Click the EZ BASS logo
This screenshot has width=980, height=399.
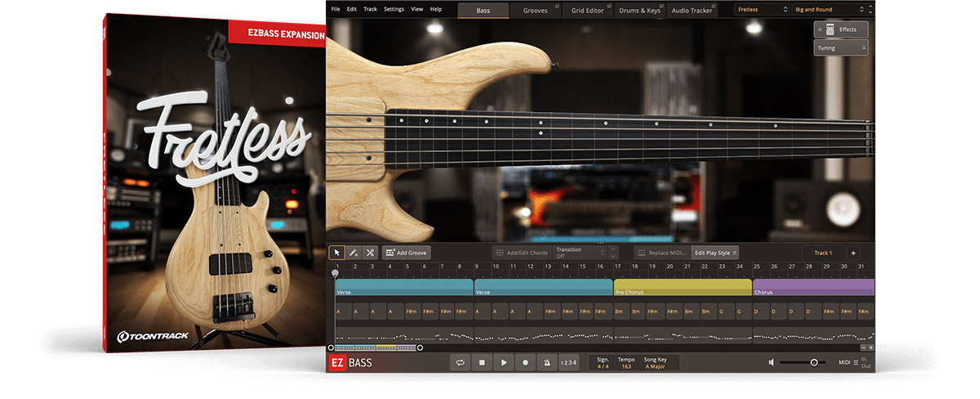point(349,362)
